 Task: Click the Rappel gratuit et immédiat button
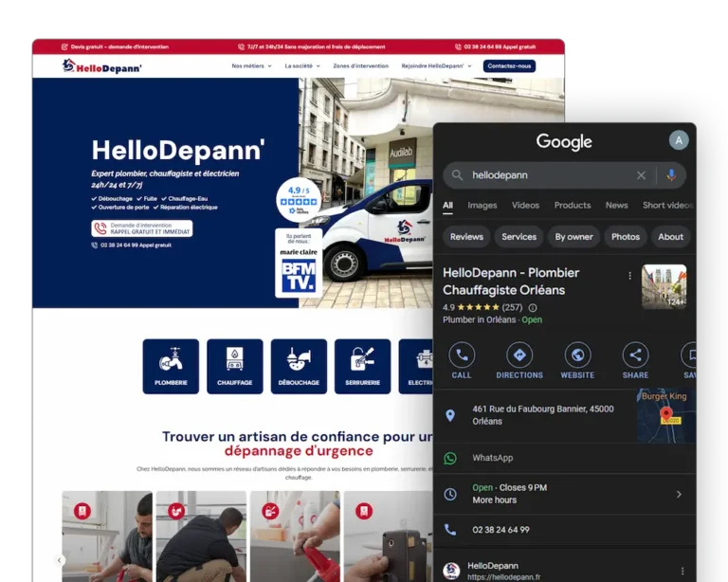point(142,228)
